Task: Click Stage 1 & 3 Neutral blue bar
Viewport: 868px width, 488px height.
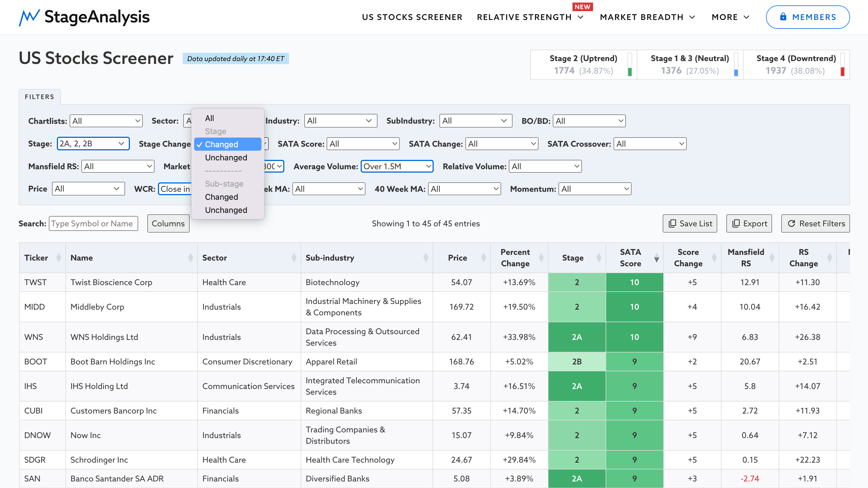Action: pos(736,64)
